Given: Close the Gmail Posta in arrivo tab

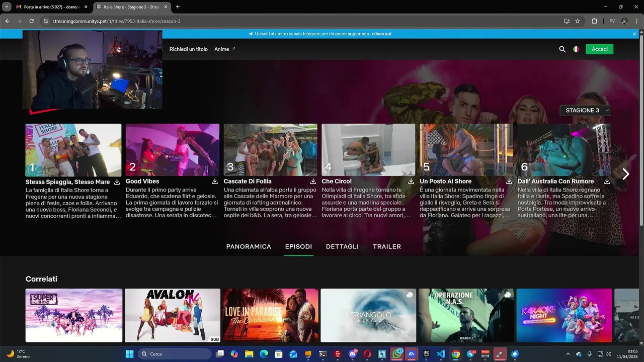Looking at the screenshot, I should [x=86, y=7].
